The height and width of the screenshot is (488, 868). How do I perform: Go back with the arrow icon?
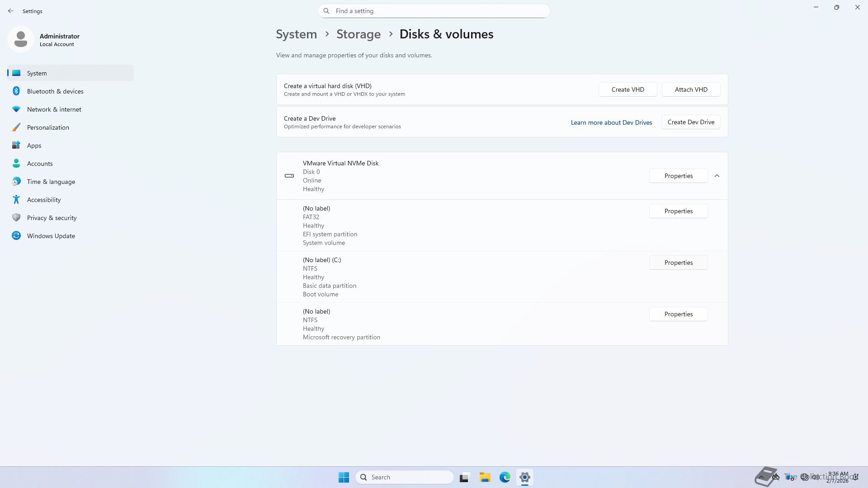11,11
